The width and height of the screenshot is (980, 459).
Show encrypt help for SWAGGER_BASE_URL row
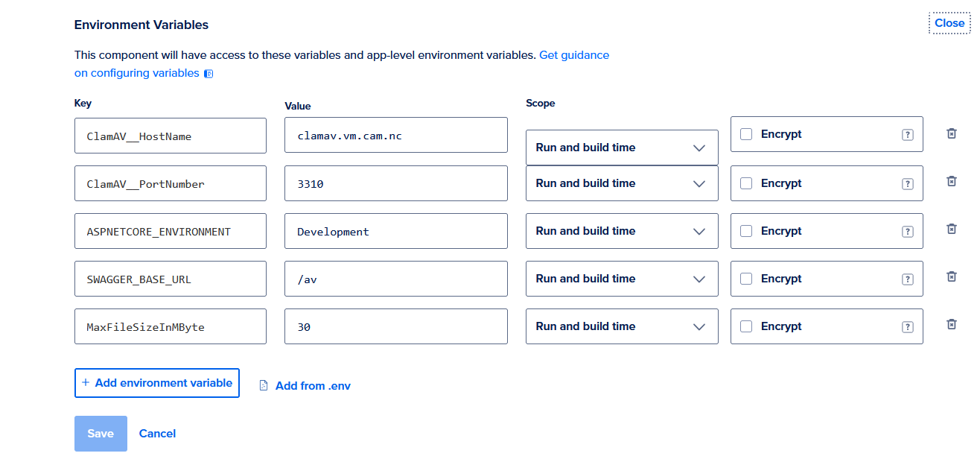[x=907, y=279]
